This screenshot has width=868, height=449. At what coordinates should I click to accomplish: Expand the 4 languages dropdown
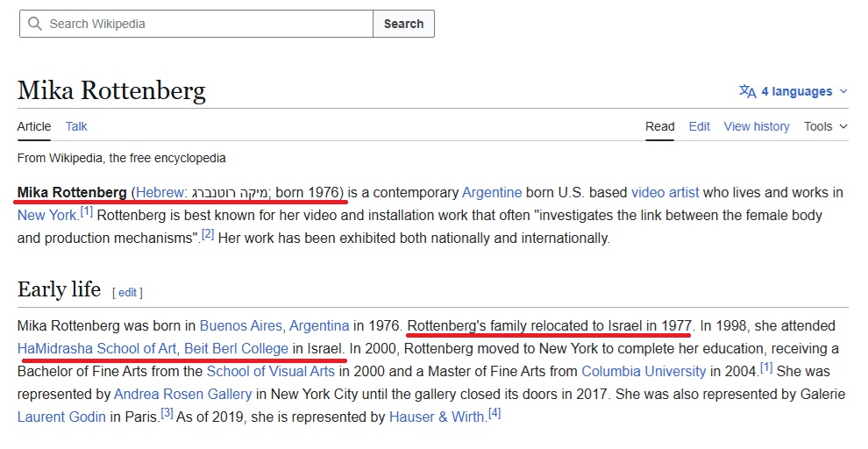pos(793,91)
